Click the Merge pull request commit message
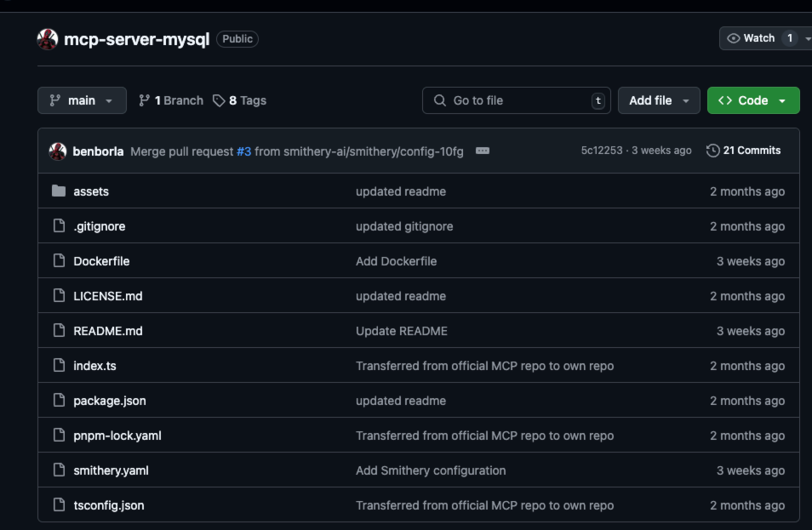 (x=297, y=151)
